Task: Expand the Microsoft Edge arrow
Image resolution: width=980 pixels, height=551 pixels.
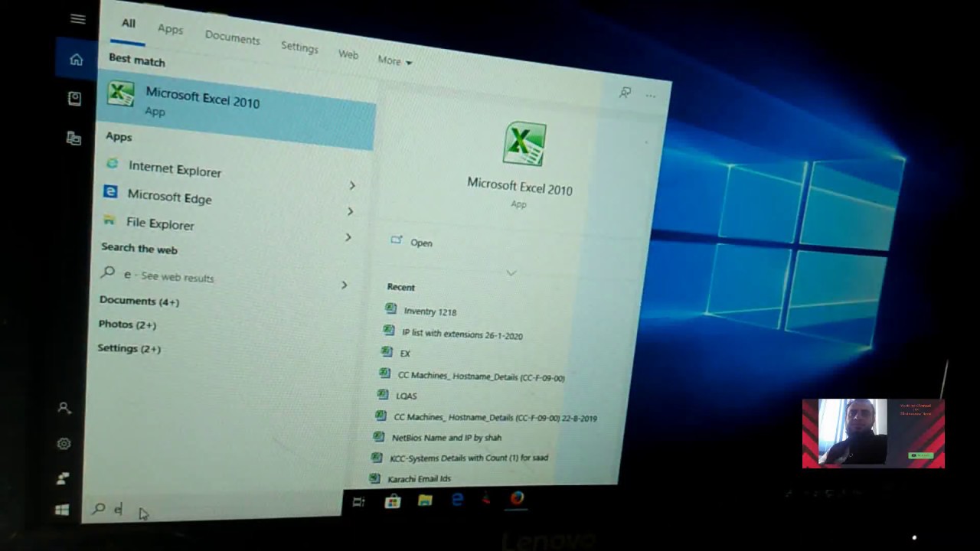Action: coord(350,211)
